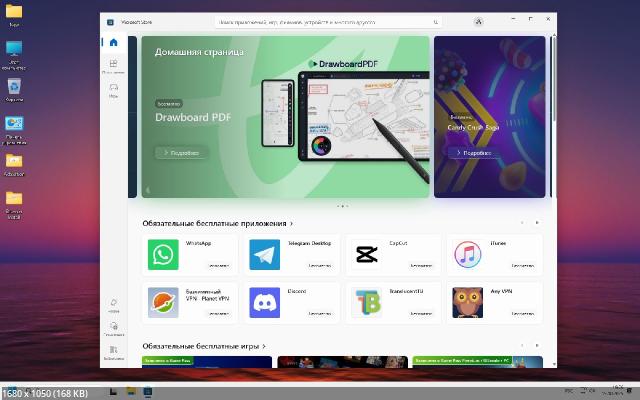Screen dimensions: 640x400
Task: Open the Discord app tile
Action: pos(291,302)
